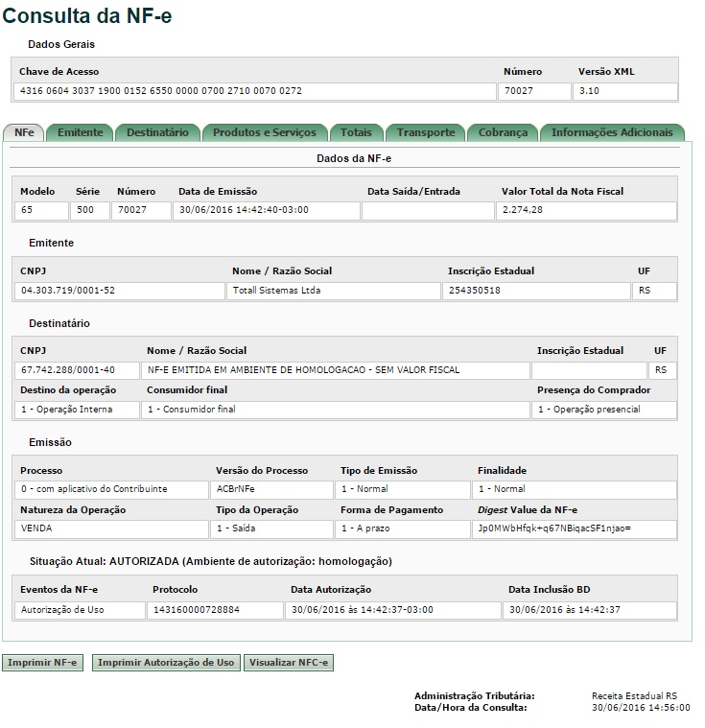Click the consultation timestamp 30/06/2016 14:56:00
Image resolution: width=705 pixels, height=728 pixels.
coord(641,708)
